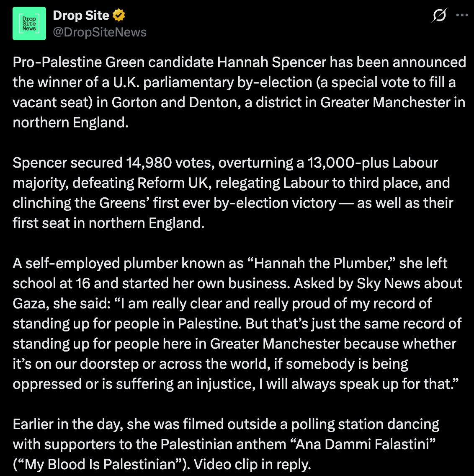This screenshot has height=476, width=474.
Task: Click the paragraph about Spencer's 14,980 votes
Action: click(x=233, y=193)
